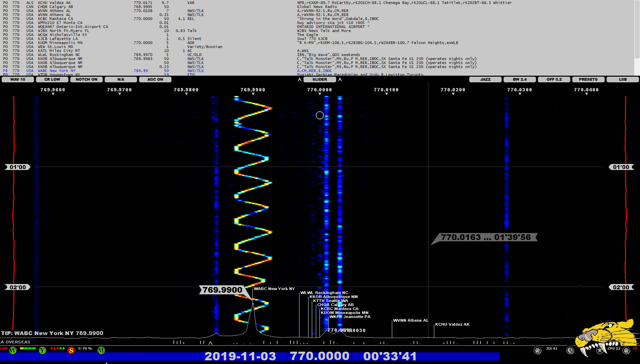Click the left 02'00 time marker
The height and width of the screenshot is (364, 640).
18,287
